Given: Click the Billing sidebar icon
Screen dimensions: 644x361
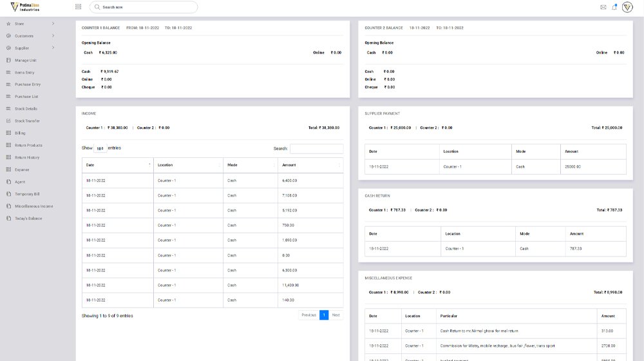Looking at the screenshot, I should pos(8,133).
